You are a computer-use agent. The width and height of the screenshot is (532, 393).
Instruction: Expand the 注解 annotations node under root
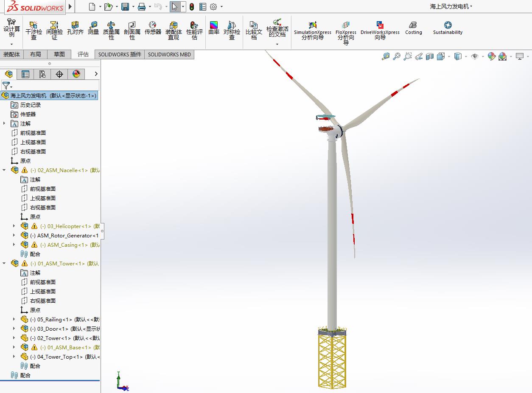tap(5, 123)
